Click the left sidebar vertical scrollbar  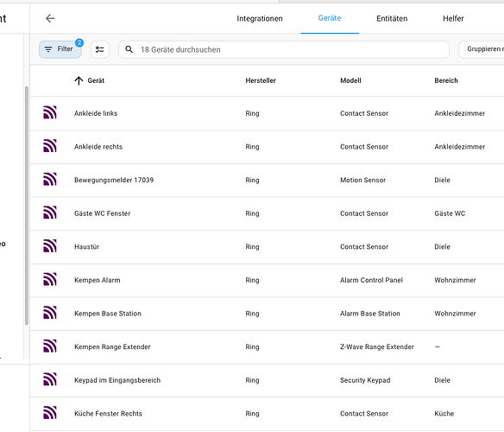coord(27,206)
